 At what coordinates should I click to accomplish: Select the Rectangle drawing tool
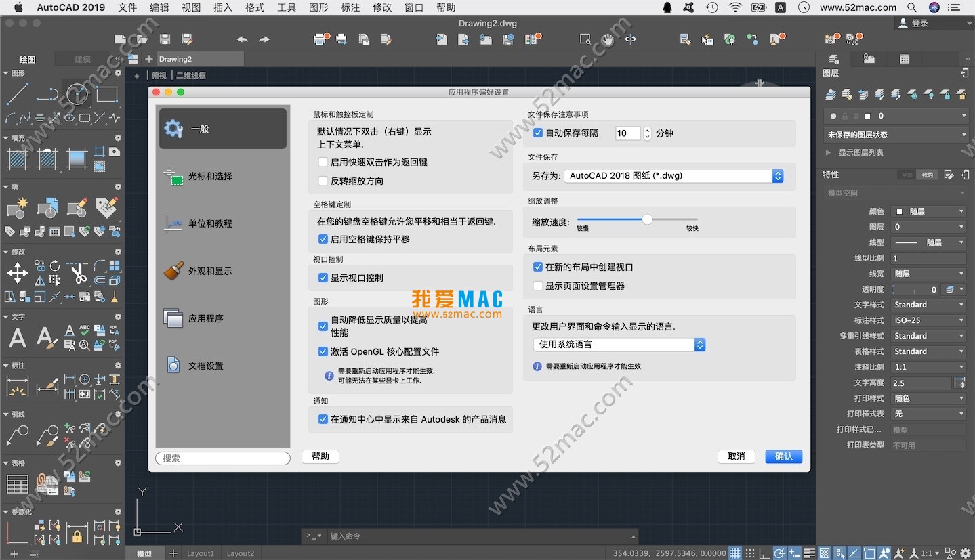pyautogui.click(x=107, y=94)
